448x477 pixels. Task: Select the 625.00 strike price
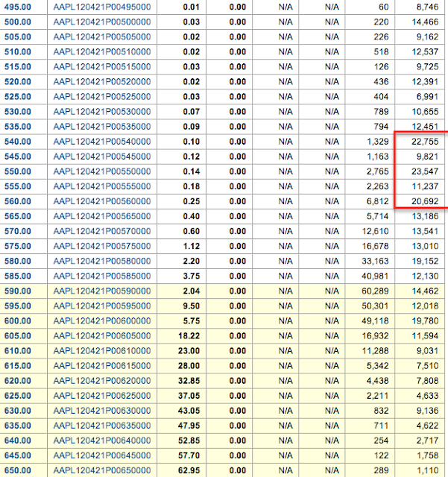[18, 396]
